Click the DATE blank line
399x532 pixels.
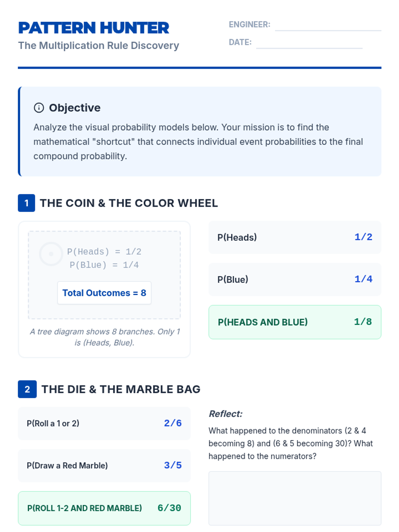[x=309, y=48]
